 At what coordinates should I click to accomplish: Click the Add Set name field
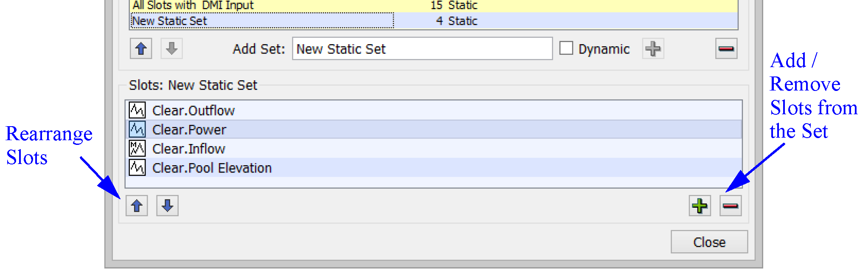coord(422,49)
